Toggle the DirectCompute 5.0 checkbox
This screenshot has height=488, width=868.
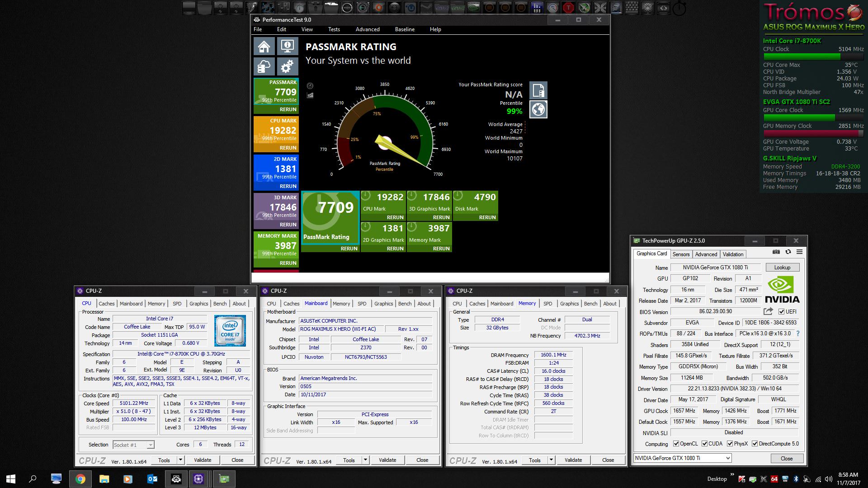(755, 444)
